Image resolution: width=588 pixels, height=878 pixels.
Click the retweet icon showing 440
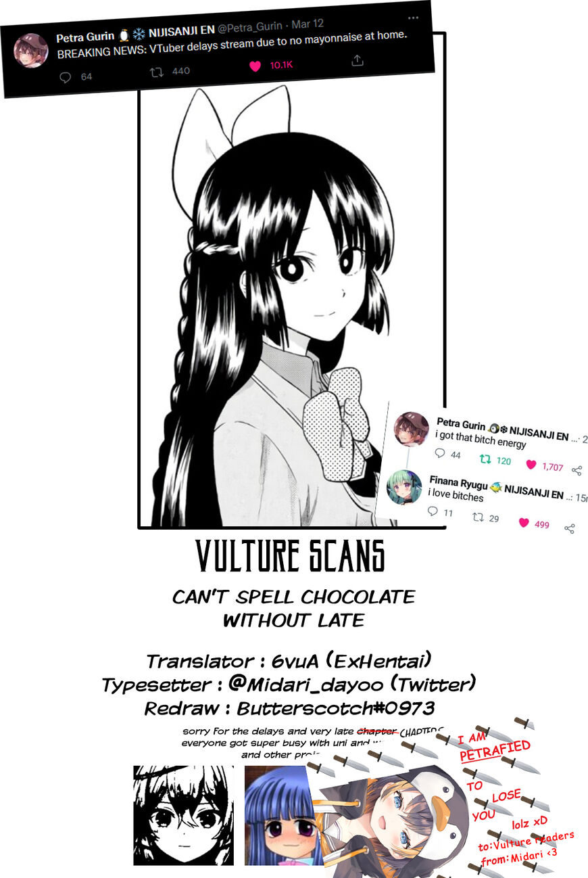tap(157, 72)
